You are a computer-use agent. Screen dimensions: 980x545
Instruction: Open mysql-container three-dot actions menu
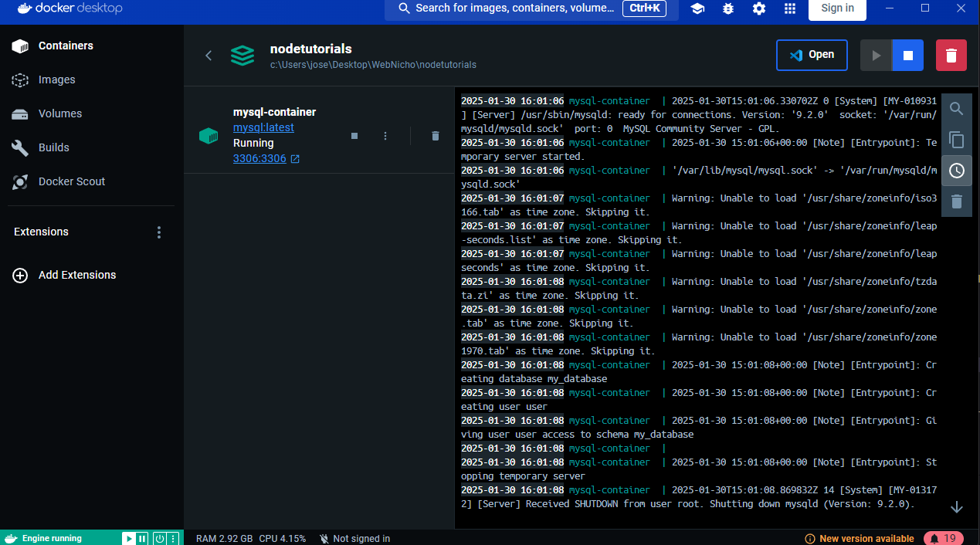(385, 136)
